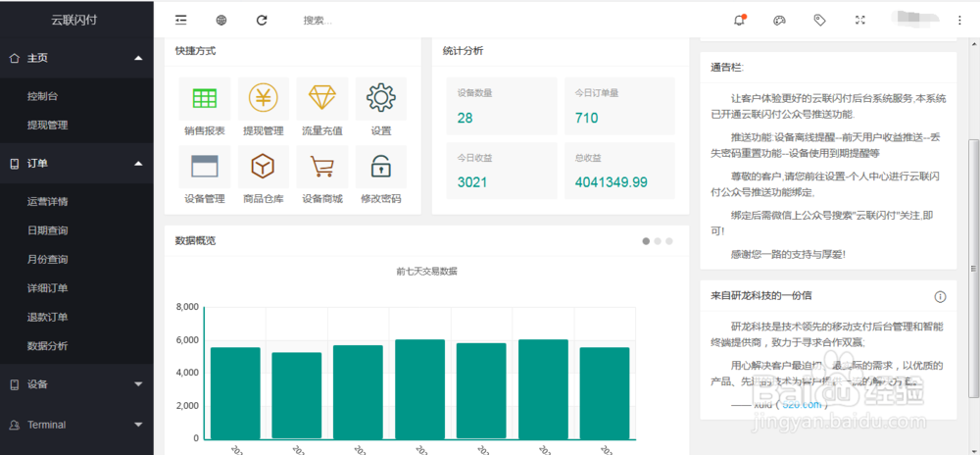Select 提现管理 in the sidebar menu
The image size is (980, 455).
pyautogui.click(x=47, y=125)
